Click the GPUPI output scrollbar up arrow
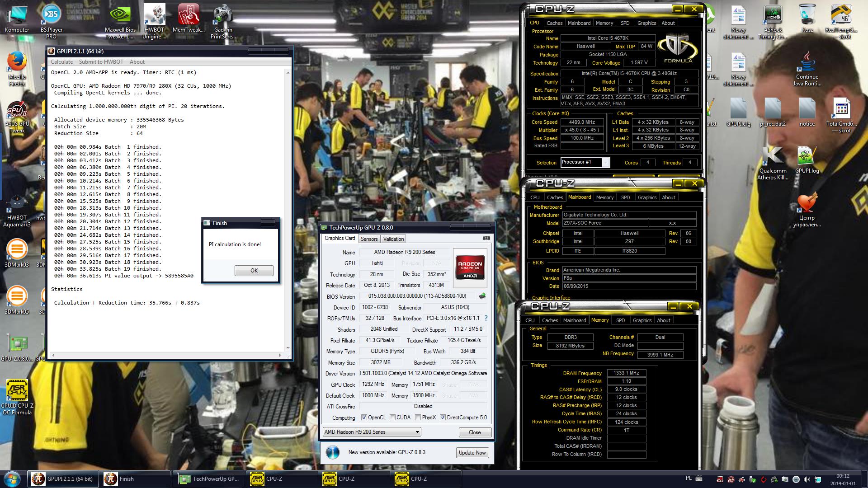Screen dimensions: 868x488 click(288, 72)
